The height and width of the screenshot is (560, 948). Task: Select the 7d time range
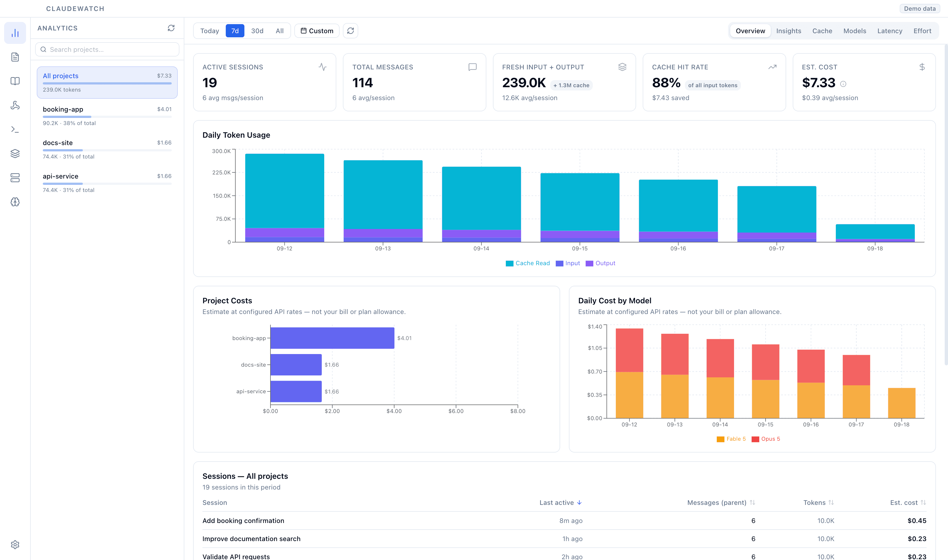(235, 30)
